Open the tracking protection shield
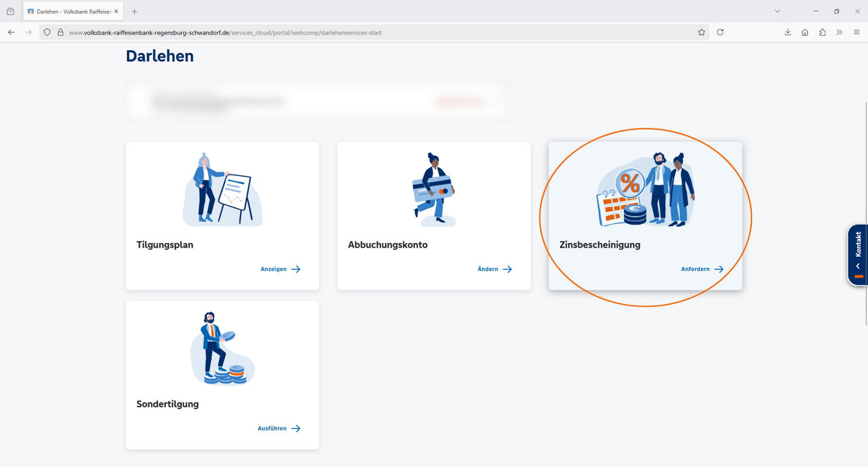This screenshot has height=467, width=868. click(46, 32)
